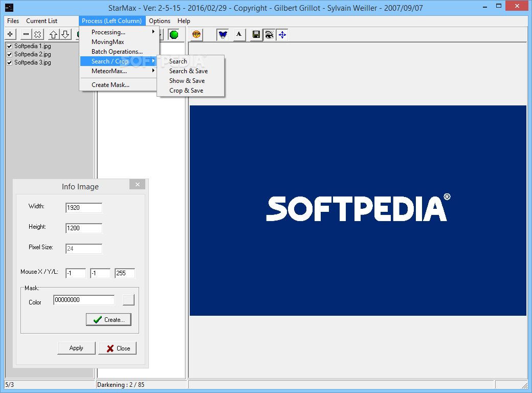Click the mask color swatch box
The height and width of the screenshot is (393, 532).
(128, 300)
